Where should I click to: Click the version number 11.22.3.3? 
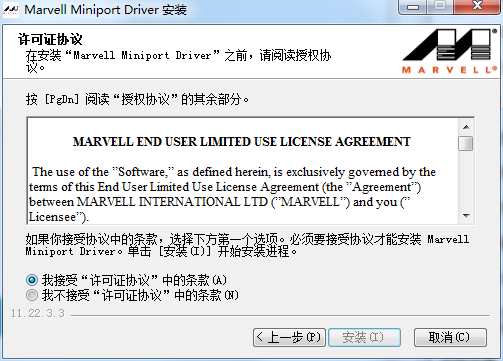coord(38,313)
